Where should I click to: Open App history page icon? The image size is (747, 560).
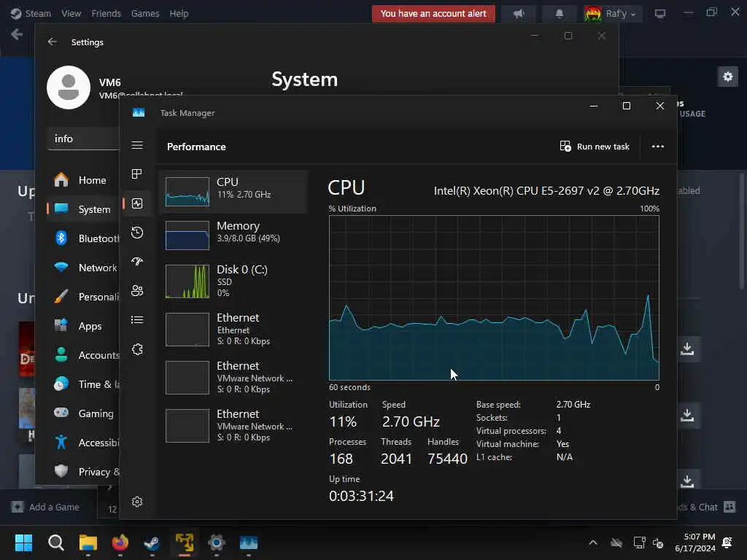(137, 233)
